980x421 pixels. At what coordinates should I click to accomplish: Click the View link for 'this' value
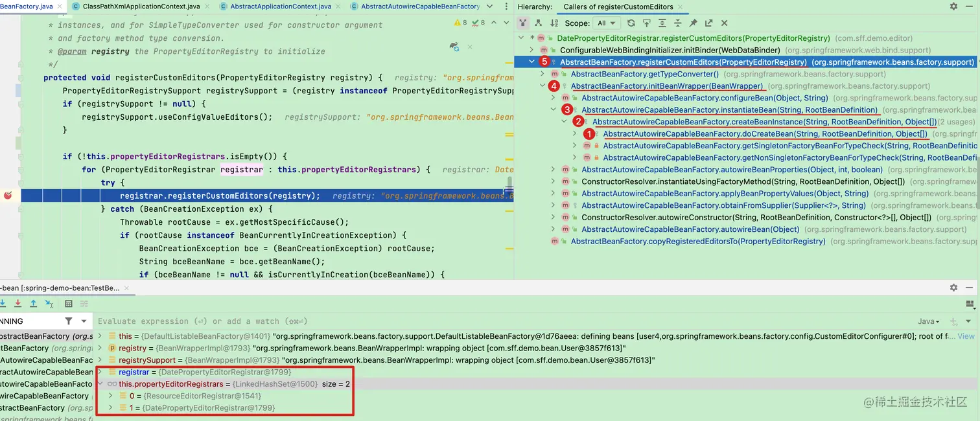(966, 336)
